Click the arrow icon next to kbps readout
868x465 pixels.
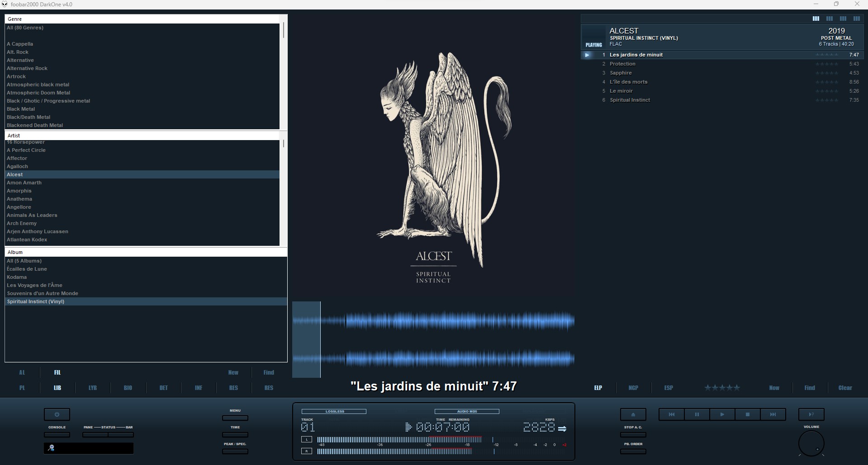click(x=562, y=429)
